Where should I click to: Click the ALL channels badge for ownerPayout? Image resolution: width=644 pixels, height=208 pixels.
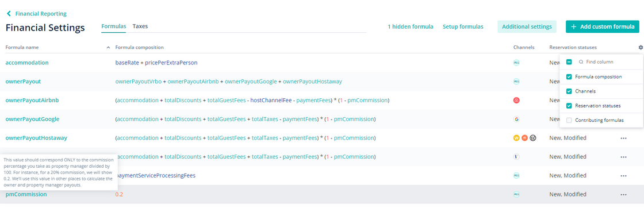click(x=517, y=82)
